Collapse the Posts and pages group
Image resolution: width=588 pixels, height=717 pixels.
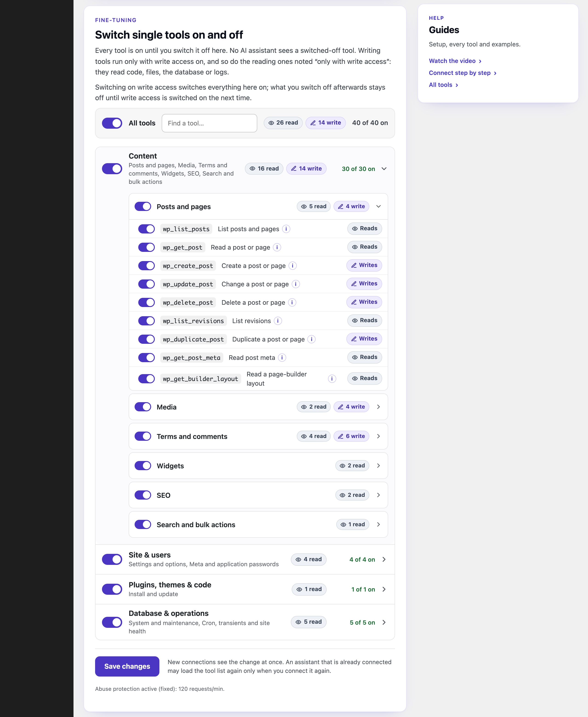(x=379, y=207)
